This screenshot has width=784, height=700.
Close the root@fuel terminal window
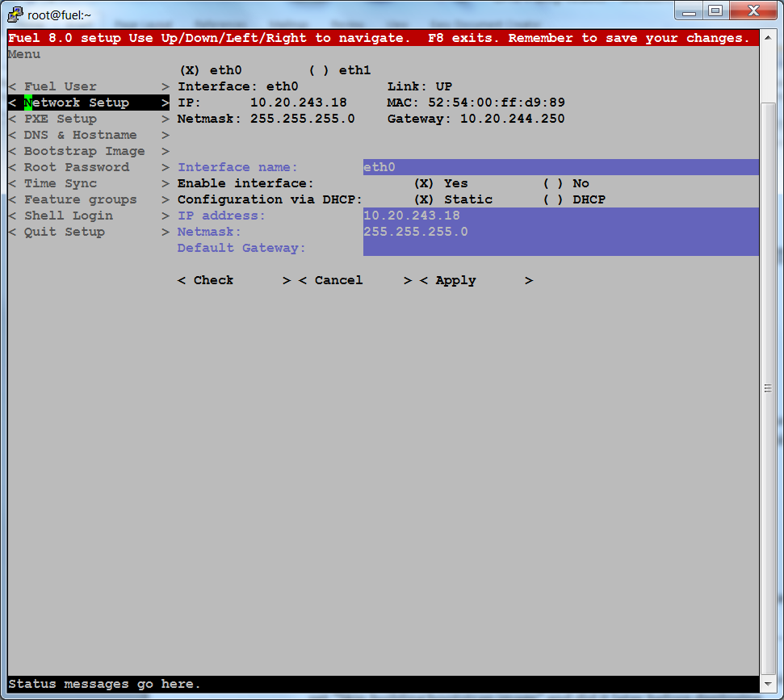753,11
